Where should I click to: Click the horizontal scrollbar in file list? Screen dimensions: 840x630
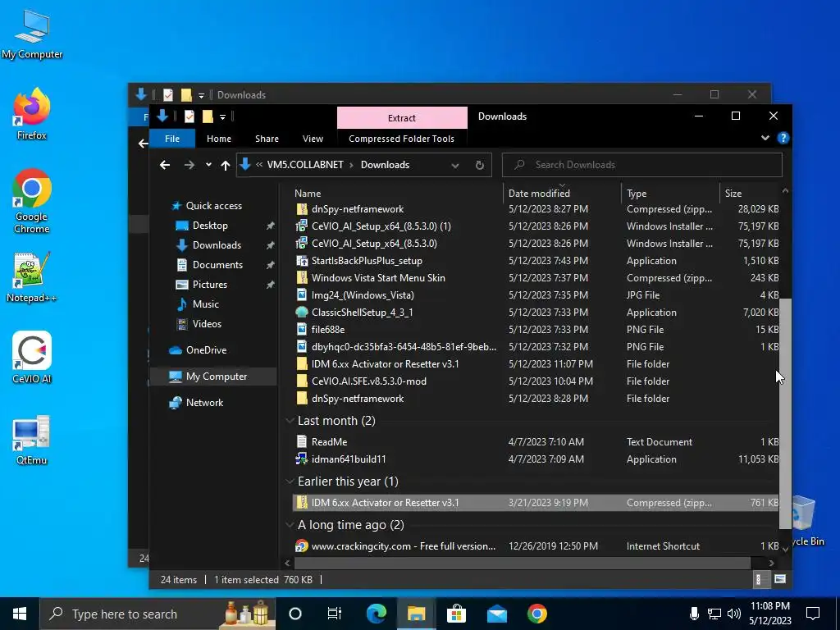click(523, 563)
